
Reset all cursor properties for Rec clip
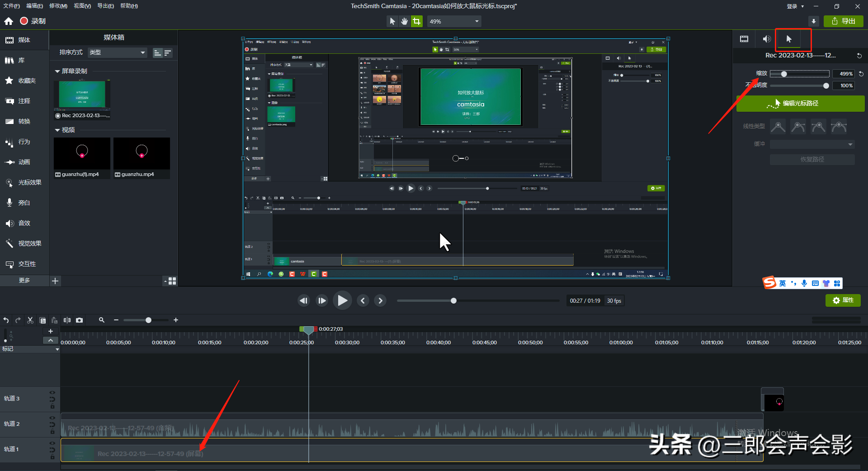(x=859, y=56)
